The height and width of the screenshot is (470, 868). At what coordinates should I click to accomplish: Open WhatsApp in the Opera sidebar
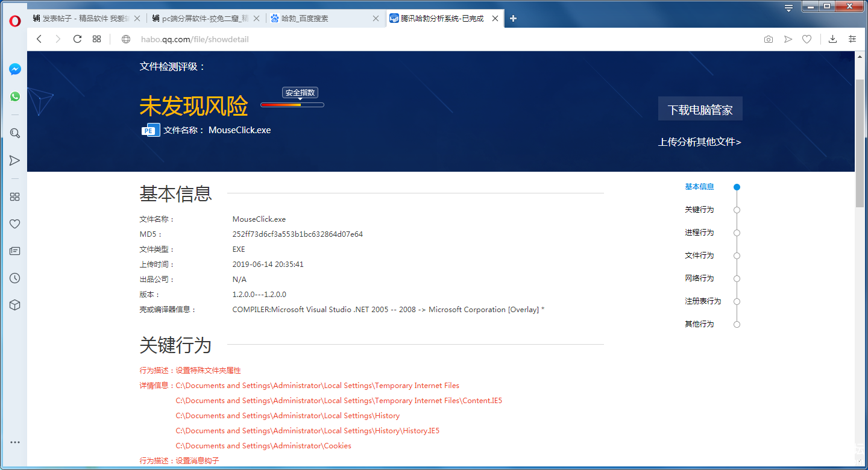tap(15, 96)
